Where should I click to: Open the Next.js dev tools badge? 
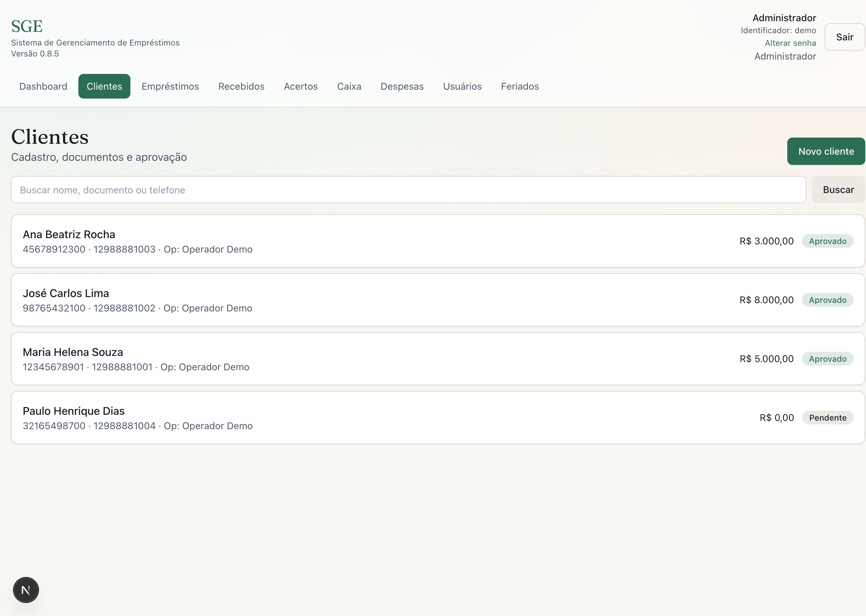pyautogui.click(x=26, y=590)
